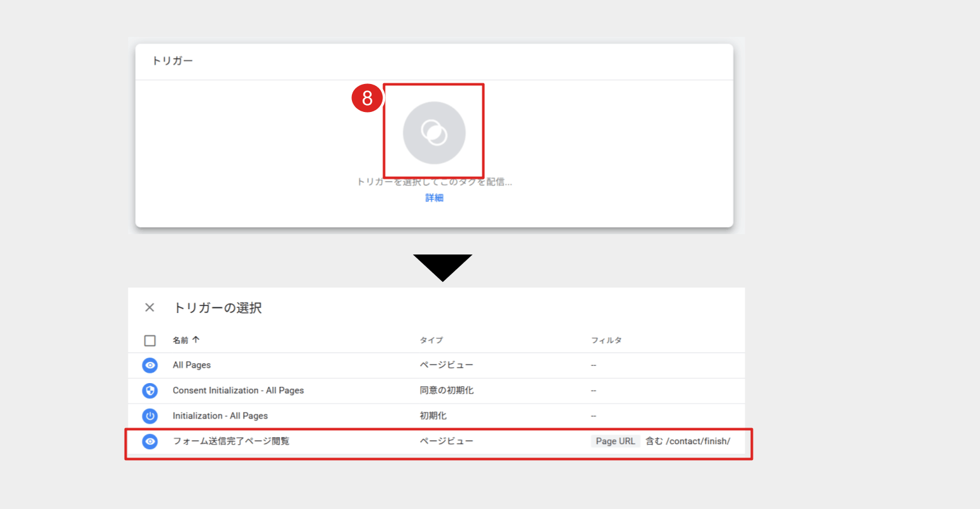Click the empty trigger placeholder circle icon
The image size is (980, 509).
[x=434, y=132]
